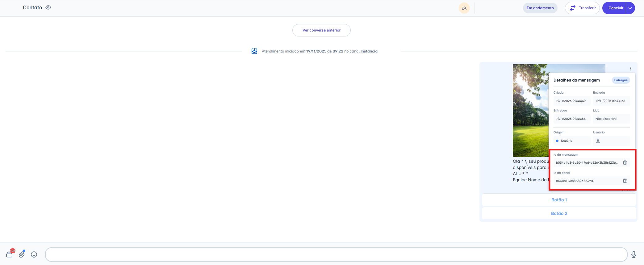Open the park image thumbnail

(530, 111)
